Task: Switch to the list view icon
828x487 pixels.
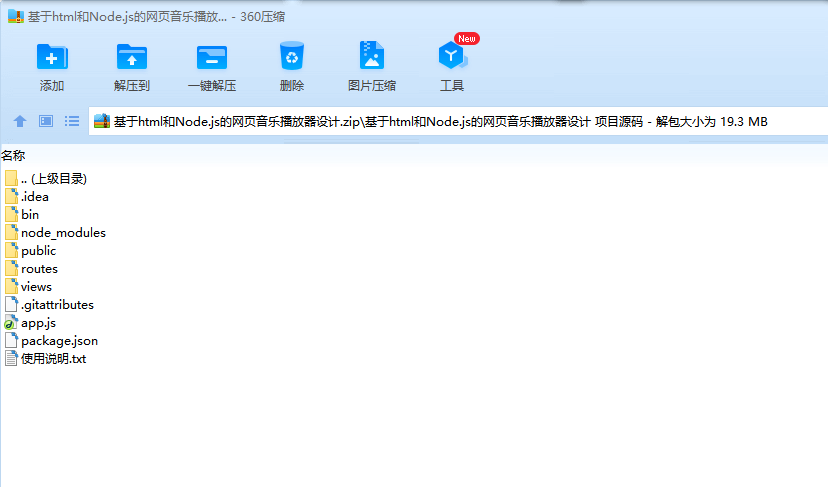Action: point(72,121)
